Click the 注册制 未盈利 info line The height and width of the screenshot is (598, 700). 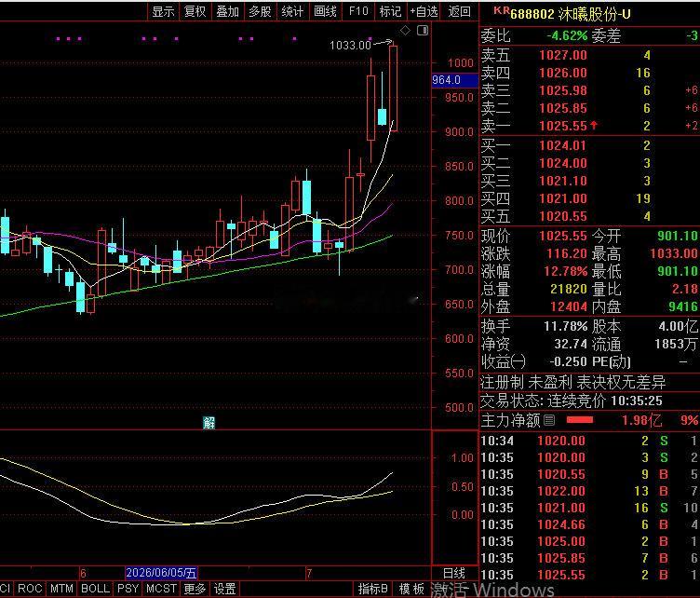pyautogui.click(x=572, y=382)
